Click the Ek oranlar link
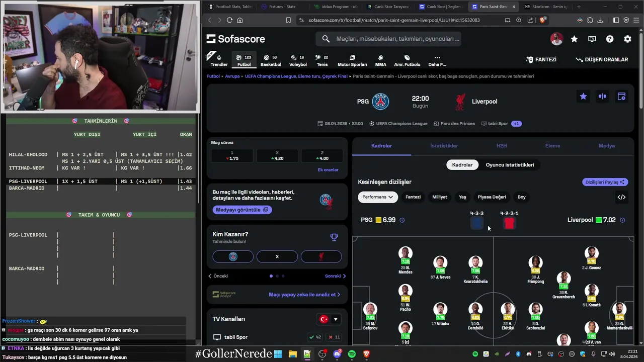The height and width of the screenshot is (362, 644). click(328, 170)
